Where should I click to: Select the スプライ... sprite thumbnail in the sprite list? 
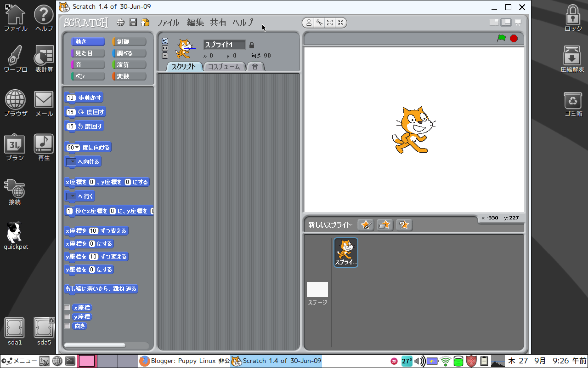click(x=346, y=252)
